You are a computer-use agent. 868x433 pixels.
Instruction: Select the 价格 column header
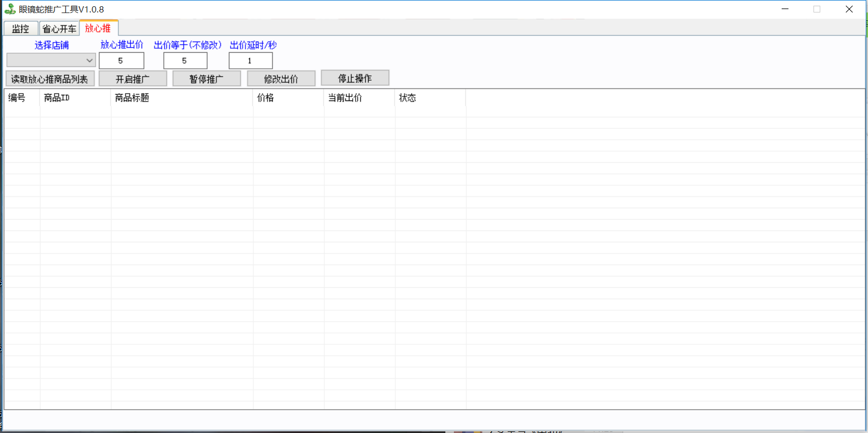pyautogui.click(x=288, y=98)
